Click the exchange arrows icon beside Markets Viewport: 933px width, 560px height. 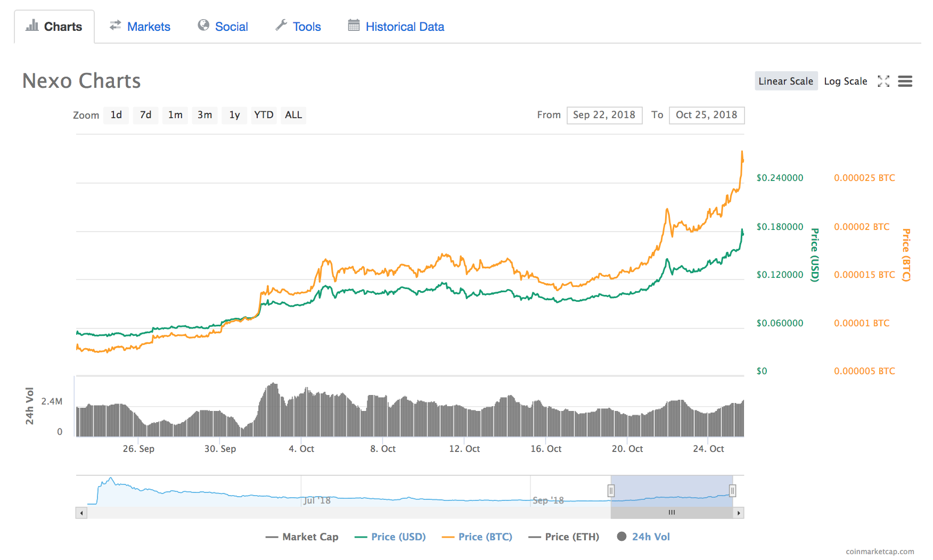(115, 25)
